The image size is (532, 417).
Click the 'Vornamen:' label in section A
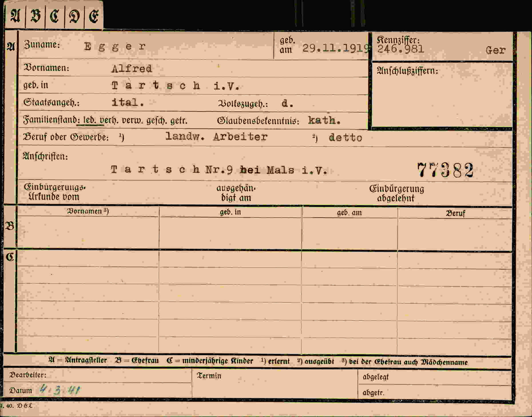click(x=46, y=68)
